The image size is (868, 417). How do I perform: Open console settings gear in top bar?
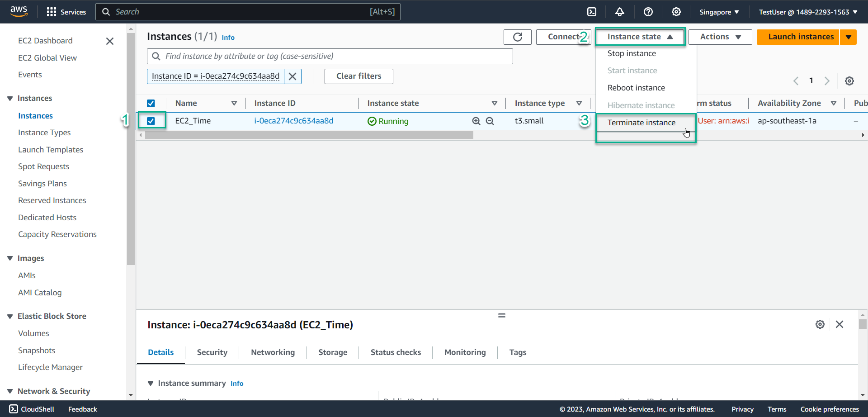676,12
